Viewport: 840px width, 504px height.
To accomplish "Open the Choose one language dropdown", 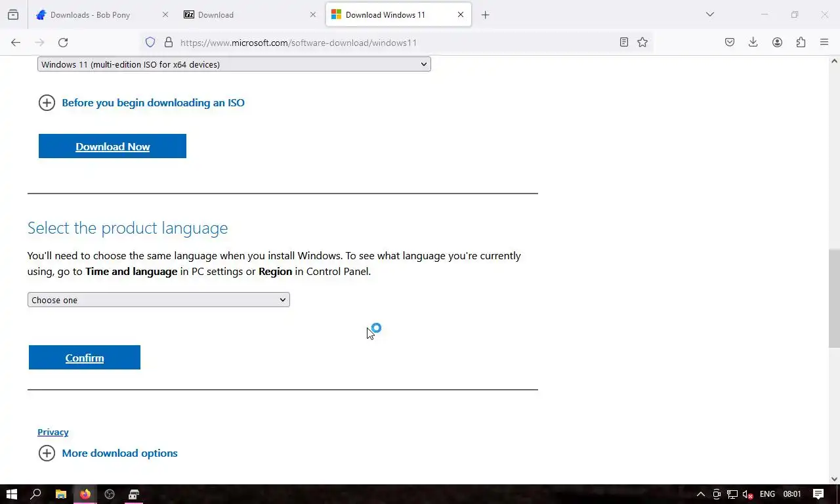I will point(158,300).
